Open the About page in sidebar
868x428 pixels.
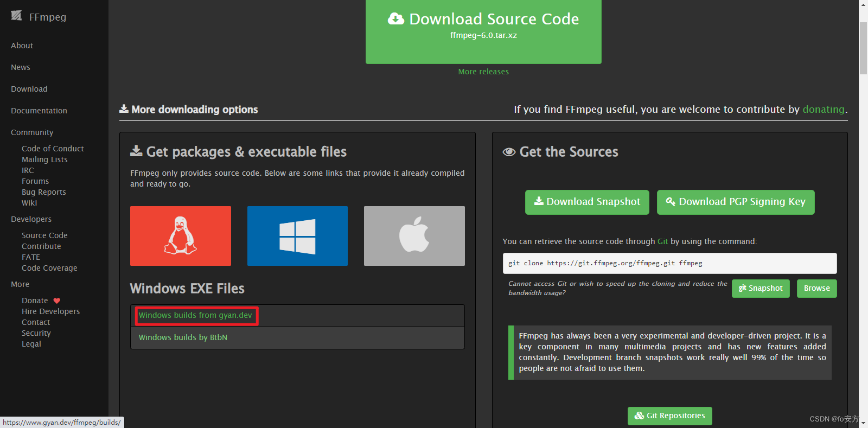click(x=22, y=46)
